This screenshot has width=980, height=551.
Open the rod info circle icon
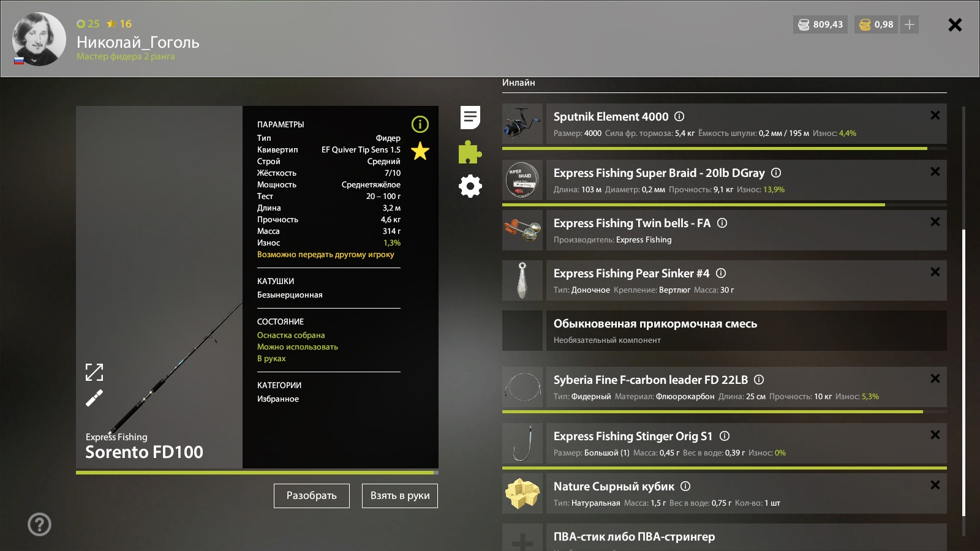pos(420,124)
